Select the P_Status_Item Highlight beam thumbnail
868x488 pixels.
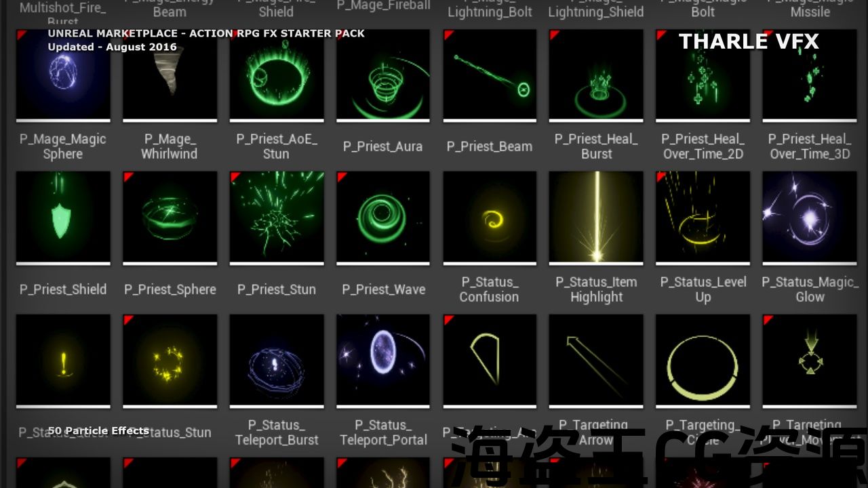coord(596,217)
